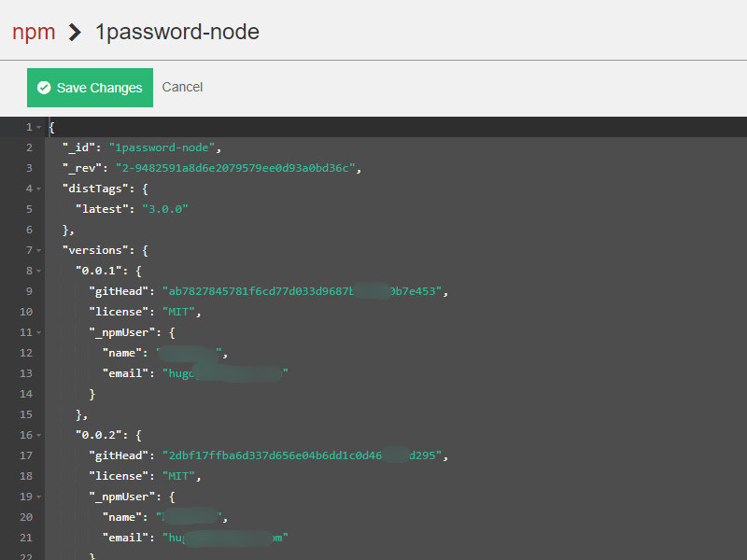Click the "MIT" value on line 18
Screen dimensions: 747x560
[x=178, y=476]
